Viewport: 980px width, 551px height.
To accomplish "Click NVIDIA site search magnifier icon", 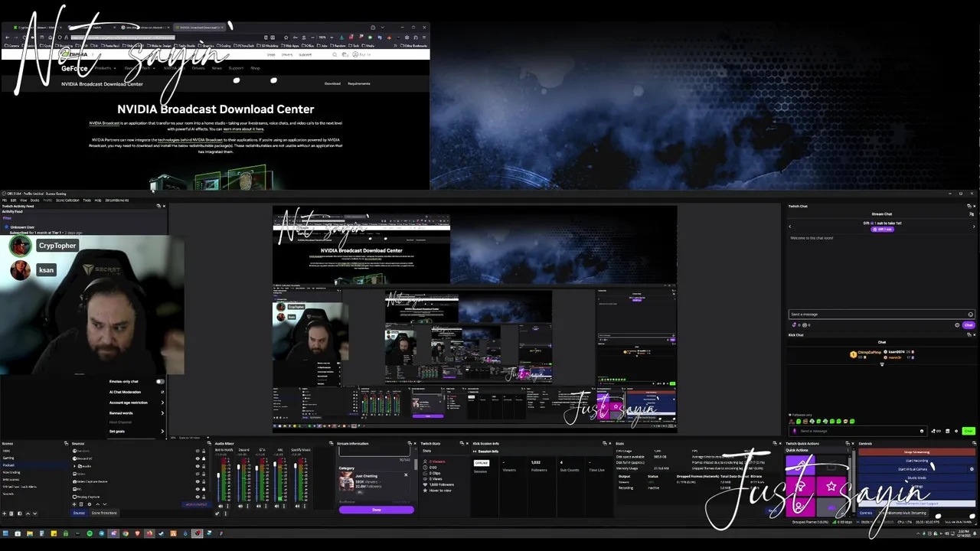I will pyautogui.click(x=335, y=54).
